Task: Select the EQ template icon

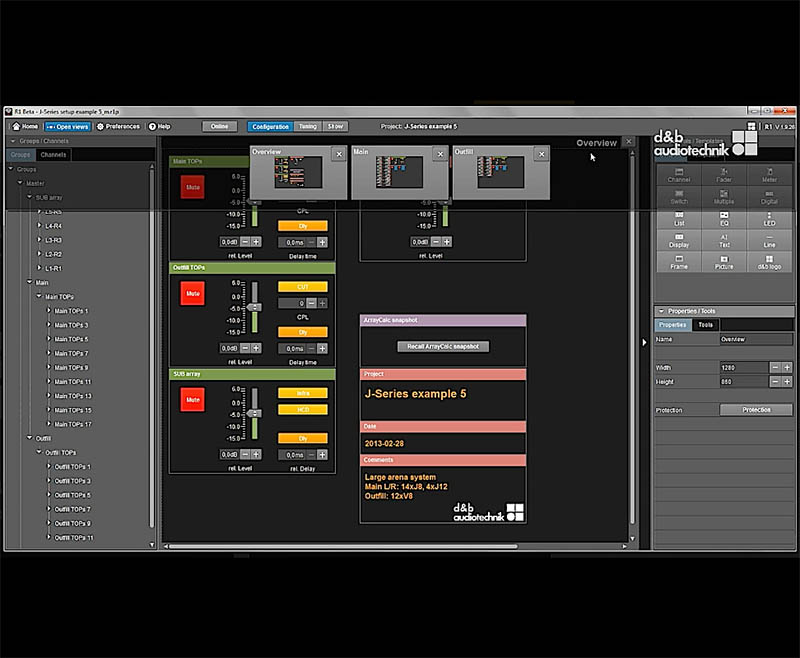Action: pyautogui.click(x=723, y=219)
